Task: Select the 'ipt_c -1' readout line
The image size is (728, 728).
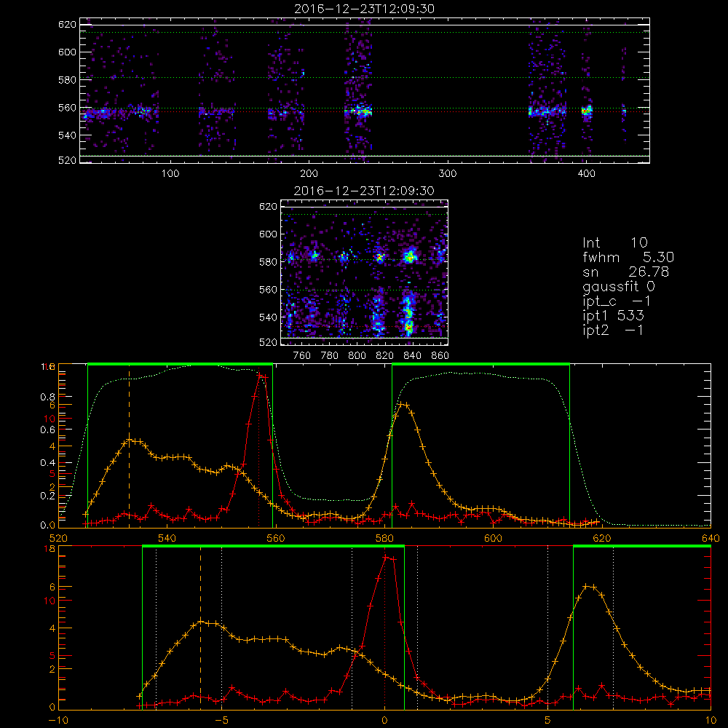Action: point(617,301)
